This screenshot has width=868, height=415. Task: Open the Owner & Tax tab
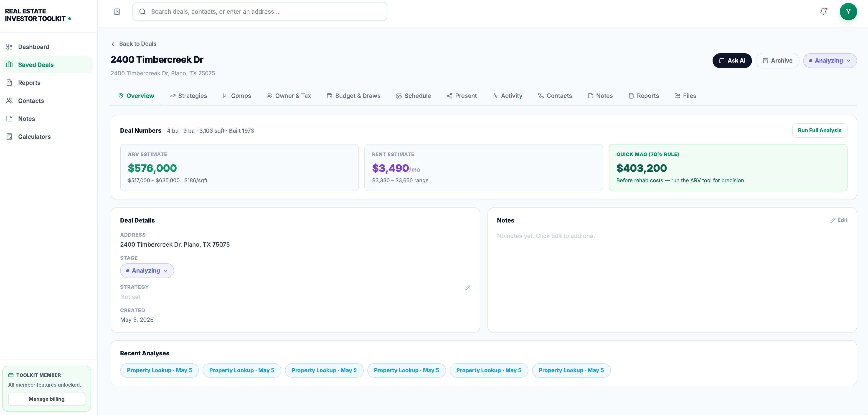[289, 96]
